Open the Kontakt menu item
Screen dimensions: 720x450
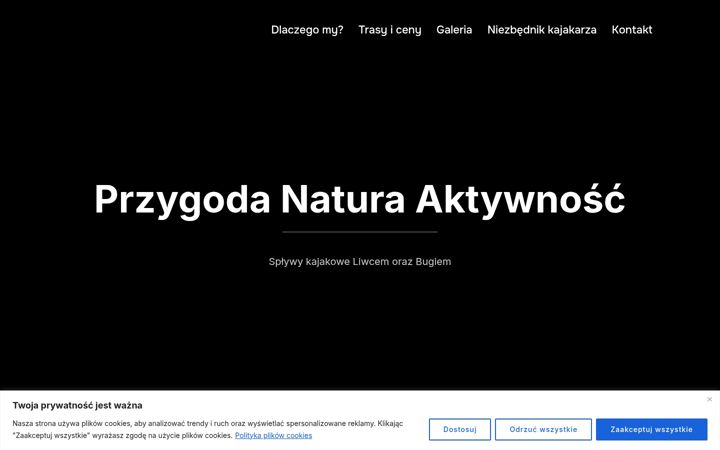(631, 30)
